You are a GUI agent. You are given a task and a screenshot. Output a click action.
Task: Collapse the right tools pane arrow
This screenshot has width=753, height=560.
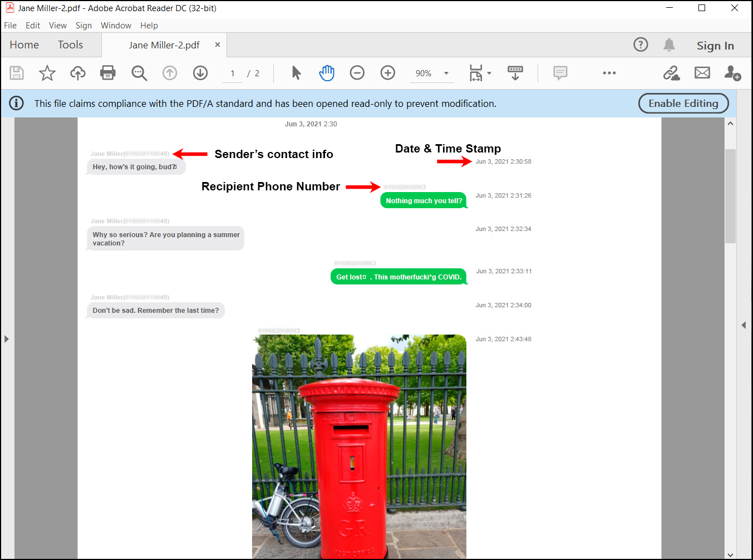point(744,325)
